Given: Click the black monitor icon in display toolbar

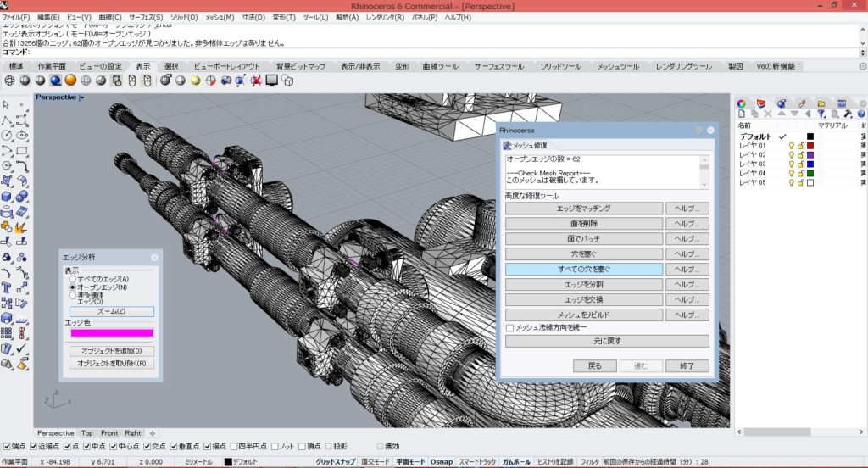Looking at the screenshot, I should tap(272, 81).
